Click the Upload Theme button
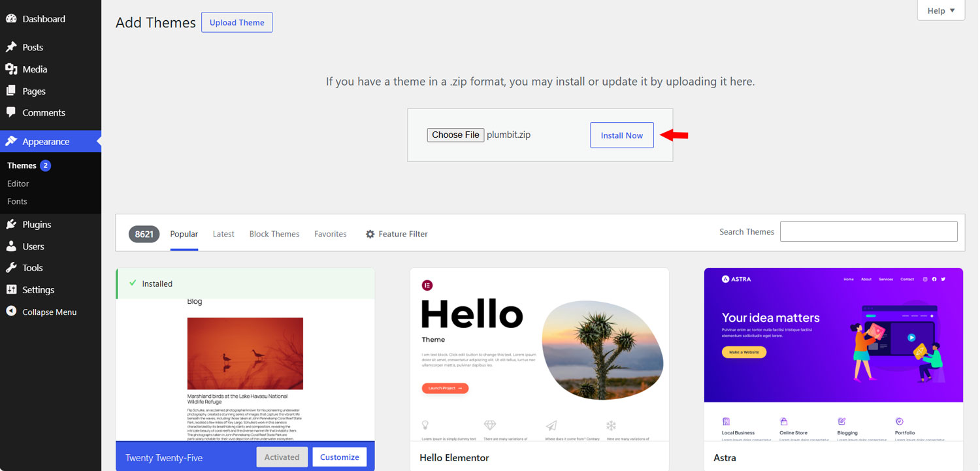Image resolution: width=980 pixels, height=471 pixels. [x=237, y=22]
